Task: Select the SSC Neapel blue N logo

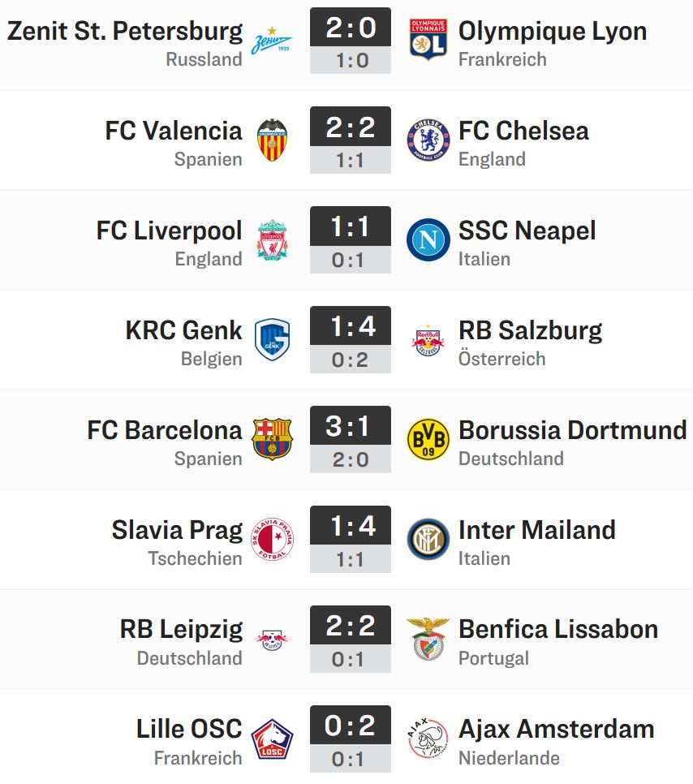Action: coord(428,239)
